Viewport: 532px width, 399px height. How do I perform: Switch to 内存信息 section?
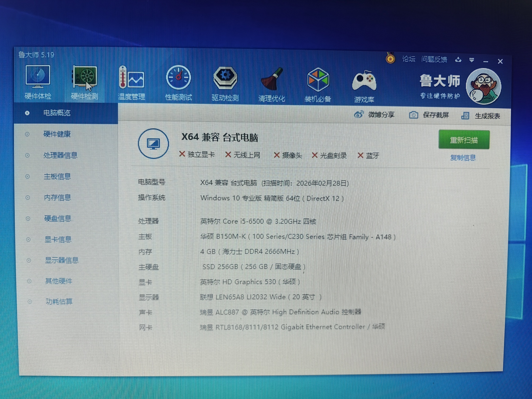point(57,197)
